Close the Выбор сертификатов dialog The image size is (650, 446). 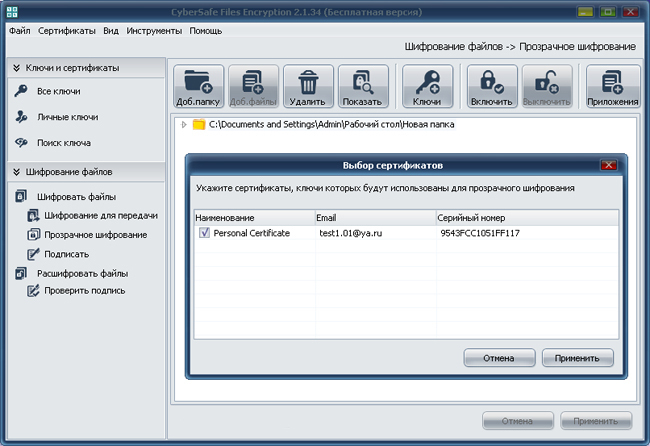coord(609,165)
